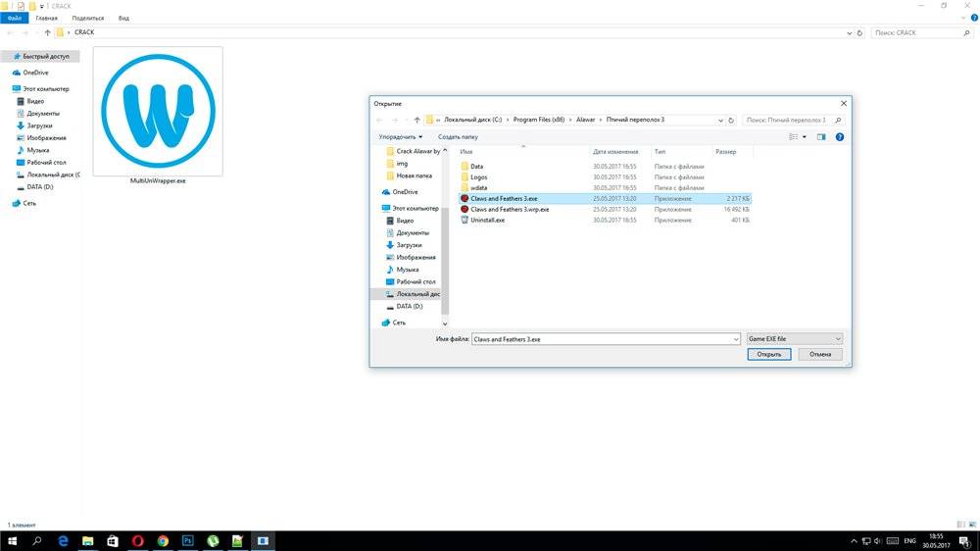Select Этот компьютер in dialog tree
This screenshot has height=551, width=980.
coord(415,208)
